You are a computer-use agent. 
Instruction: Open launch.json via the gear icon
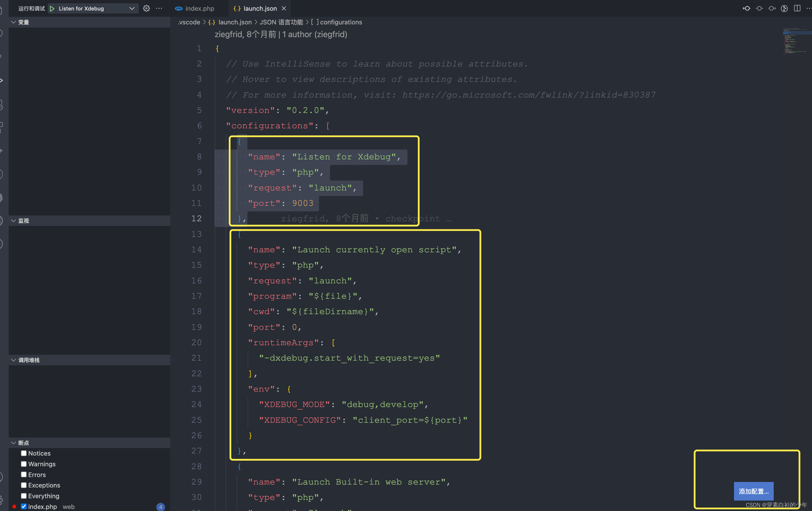[x=146, y=8]
